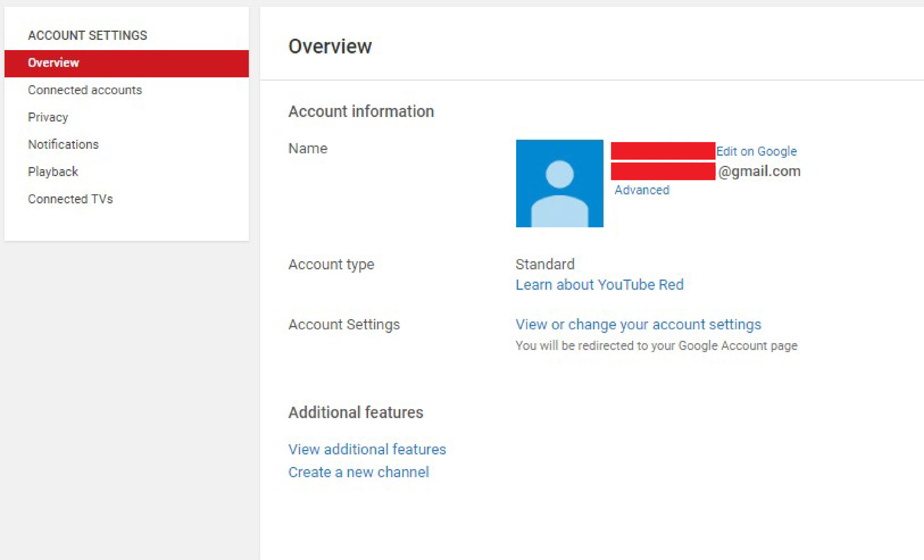Click the Account type label
This screenshot has height=560, width=924.
[331, 265]
